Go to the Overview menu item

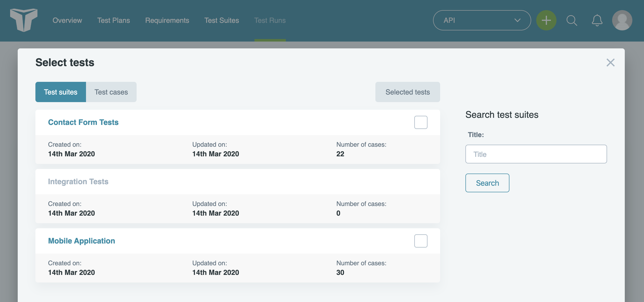[x=67, y=20]
